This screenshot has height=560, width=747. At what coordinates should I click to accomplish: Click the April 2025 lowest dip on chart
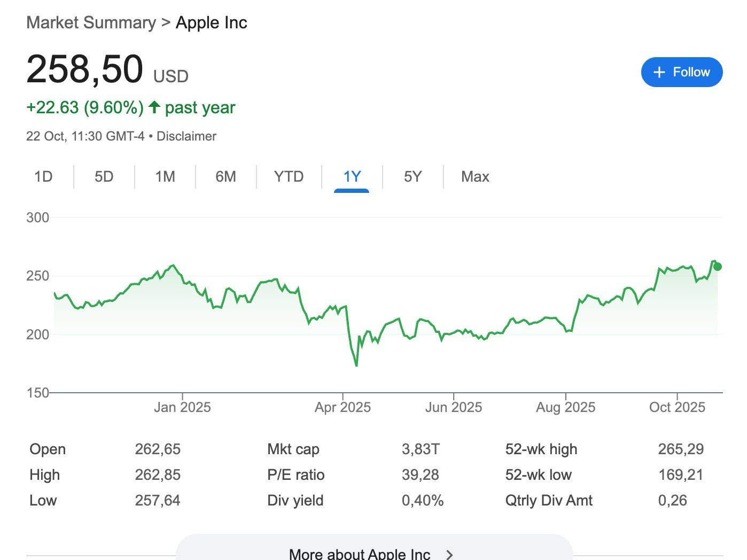pyautogui.click(x=356, y=365)
